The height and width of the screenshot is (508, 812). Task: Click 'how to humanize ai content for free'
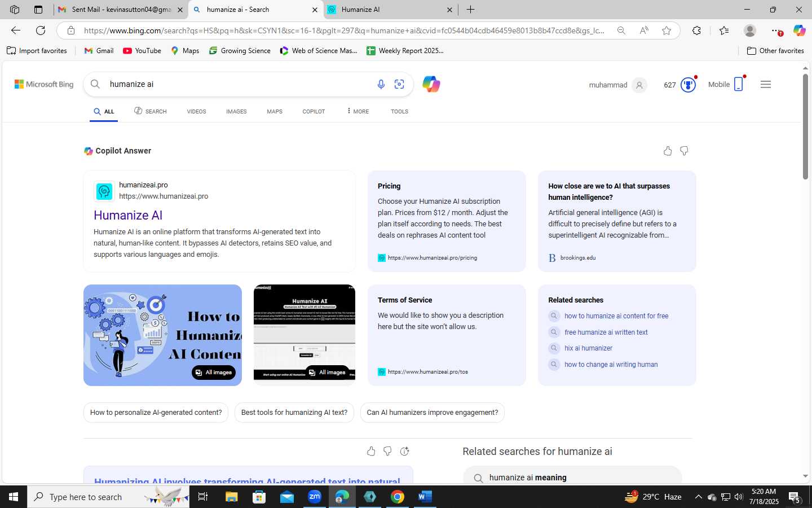tap(616, 316)
